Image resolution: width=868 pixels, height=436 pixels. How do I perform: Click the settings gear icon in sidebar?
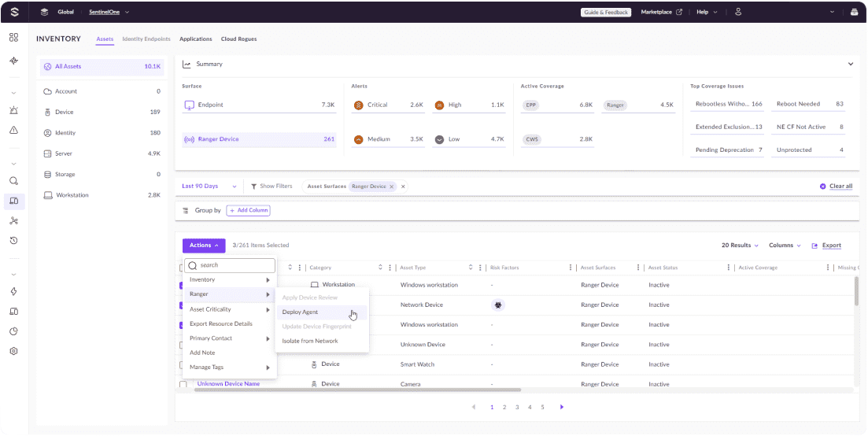13,351
